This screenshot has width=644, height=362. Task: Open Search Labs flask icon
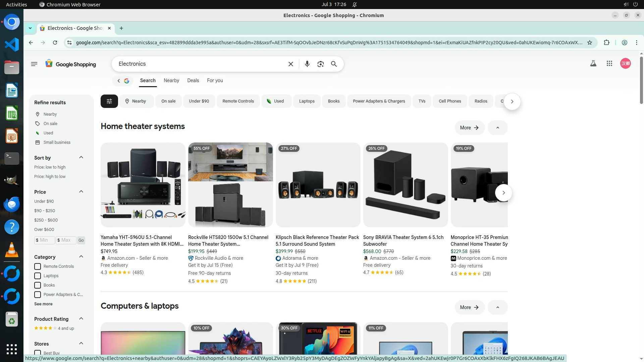click(x=593, y=63)
